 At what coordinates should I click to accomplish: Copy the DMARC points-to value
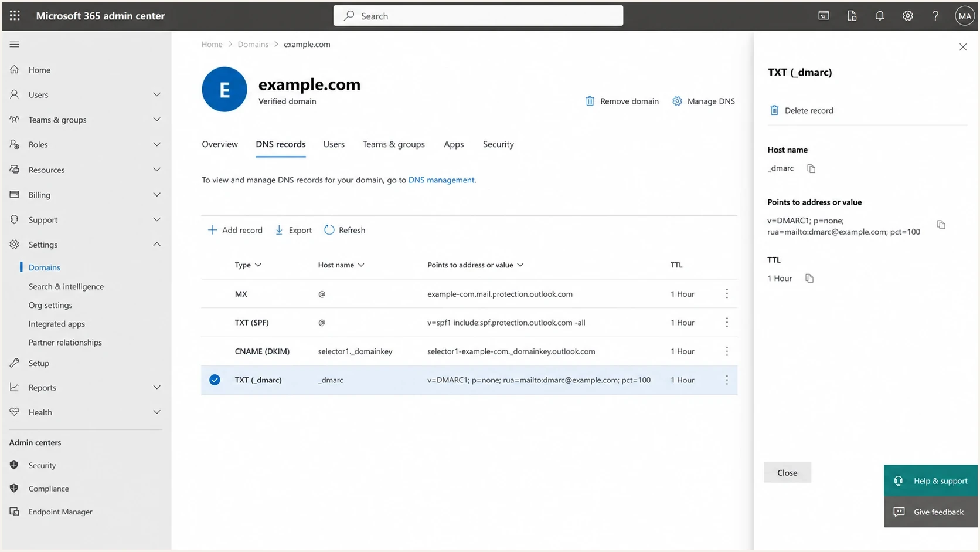pyautogui.click(x=941, y=225)
